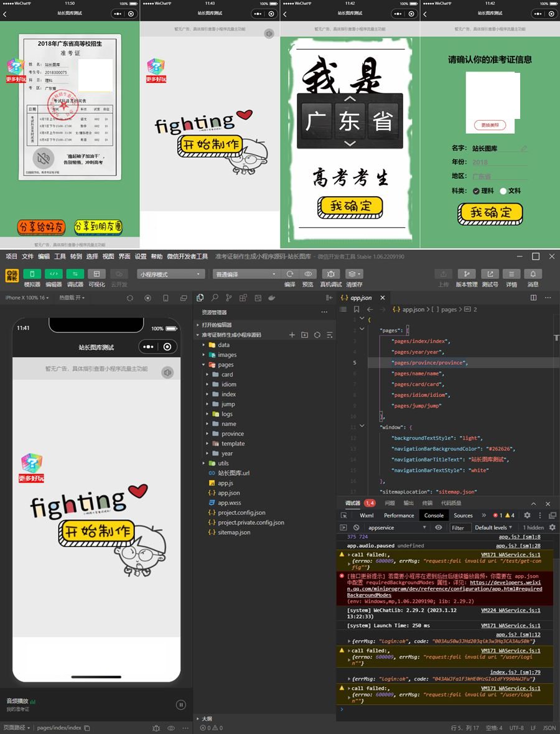
Task: Toggle the 编辑器 editor panel button
Action: [x=54, y=274]
